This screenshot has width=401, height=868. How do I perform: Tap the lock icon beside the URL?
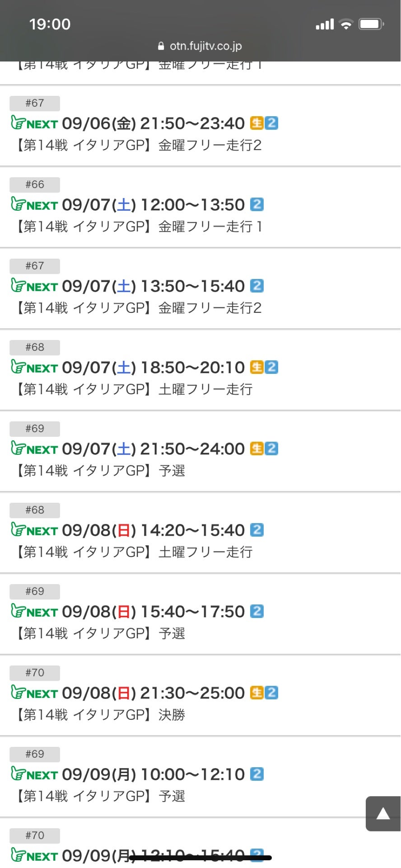pyautogui.click(x=161, y=46)
